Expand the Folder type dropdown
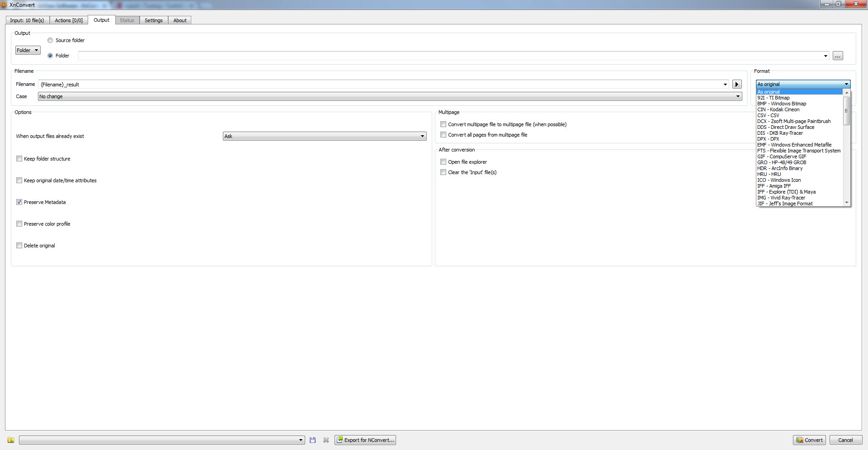Viewport: 868px width, 450px height. pyautogui.click(x=28, y=50)
